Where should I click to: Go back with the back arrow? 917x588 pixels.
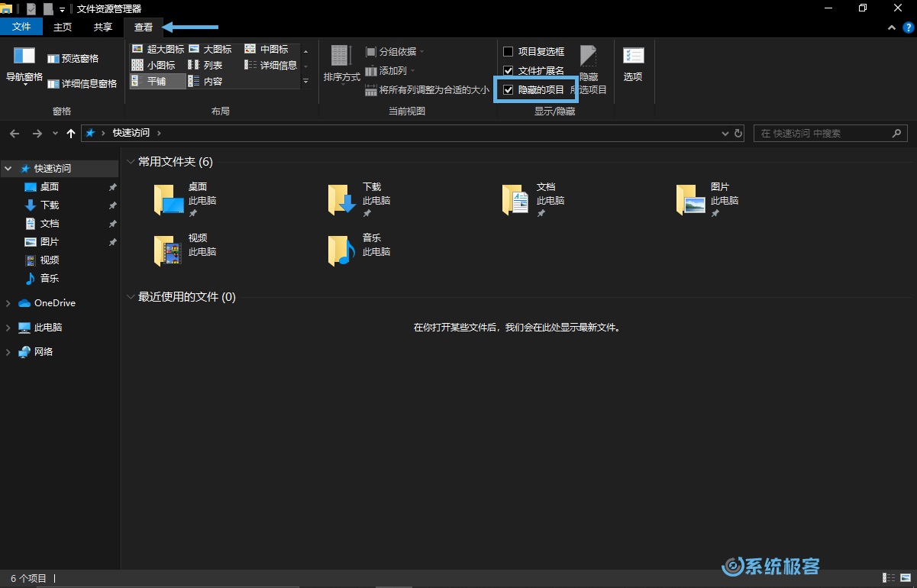point(15,133)
